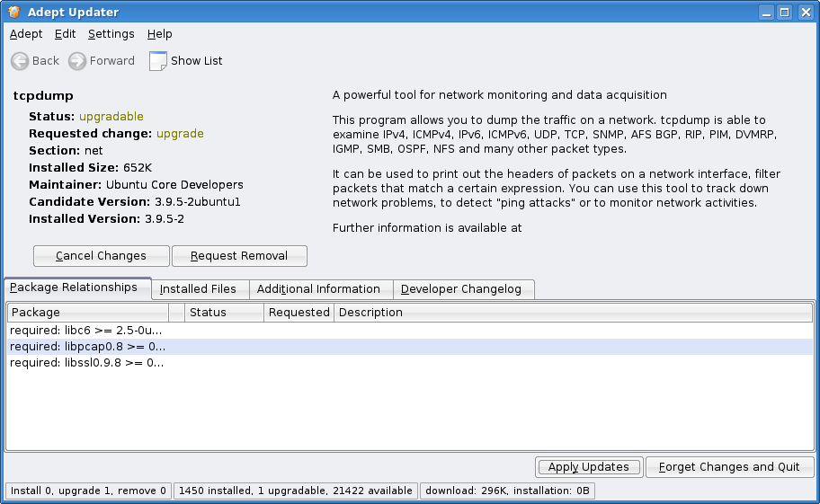Select the required libc6 dependency row

[x=86, y=331]
